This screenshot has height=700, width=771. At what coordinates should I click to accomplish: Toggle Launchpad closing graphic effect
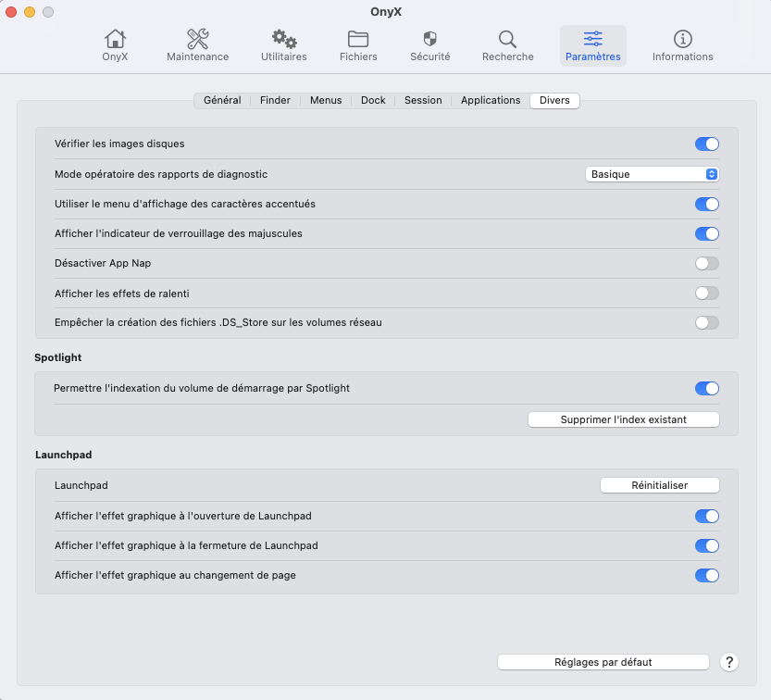707,545
